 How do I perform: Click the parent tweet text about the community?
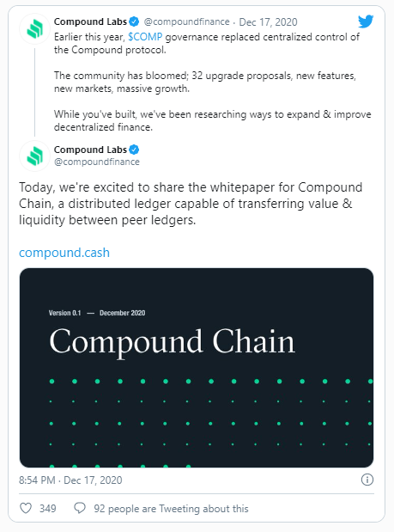coord(205,82)
